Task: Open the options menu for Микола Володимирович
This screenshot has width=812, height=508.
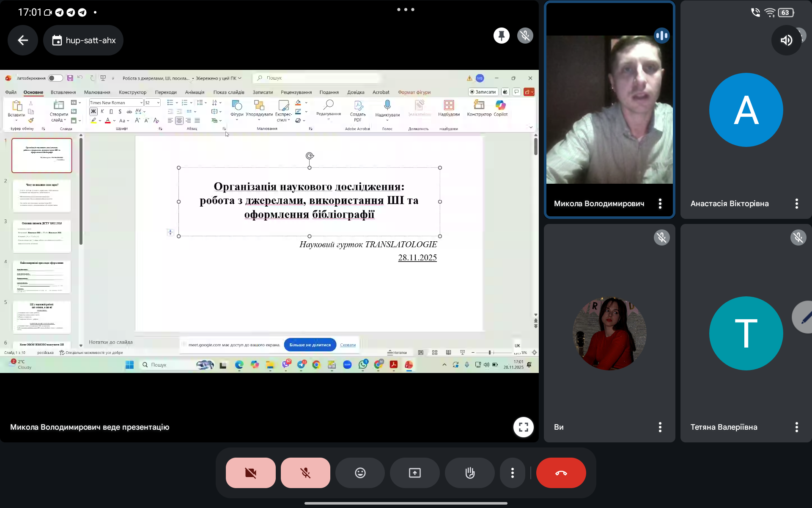Action: pyautogui.click(x=660, y=204)
